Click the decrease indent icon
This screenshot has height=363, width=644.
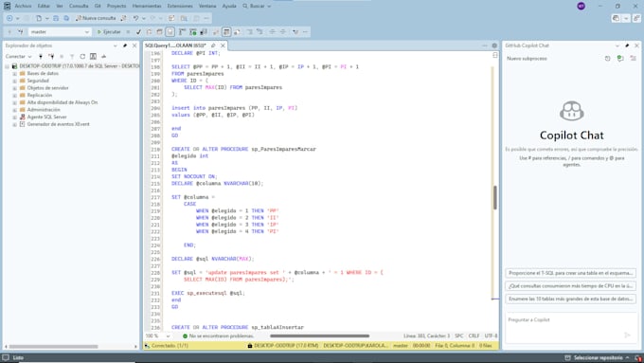[x=272, y=31]
